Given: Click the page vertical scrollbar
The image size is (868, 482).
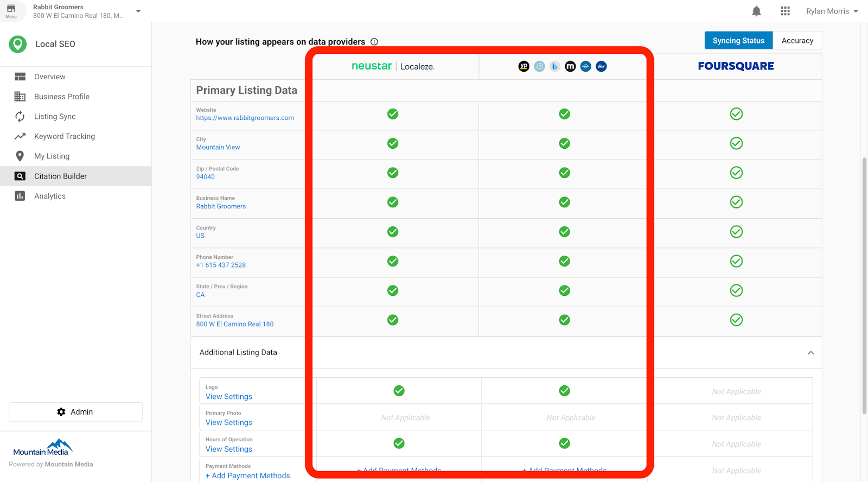Looking at the screenshot, I should 864,285.
